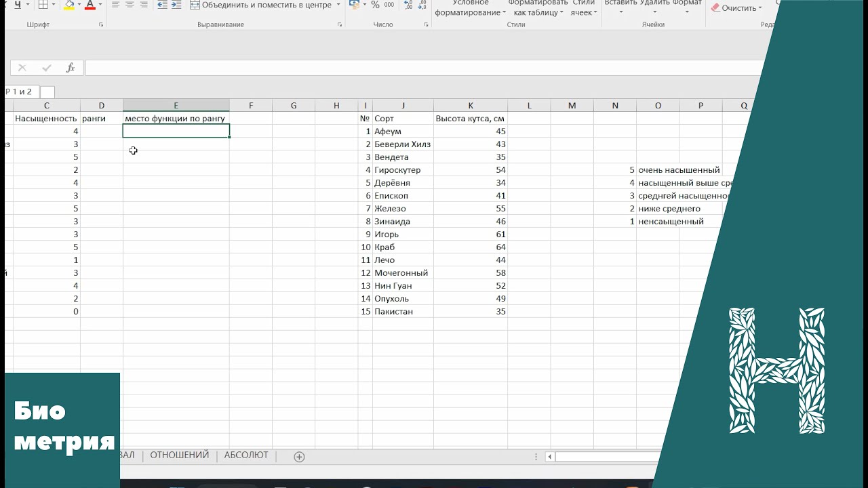This screenshot has width=868, height=488.
Task: Cancel the formula bar entry
Action: (x=22, y=68)
